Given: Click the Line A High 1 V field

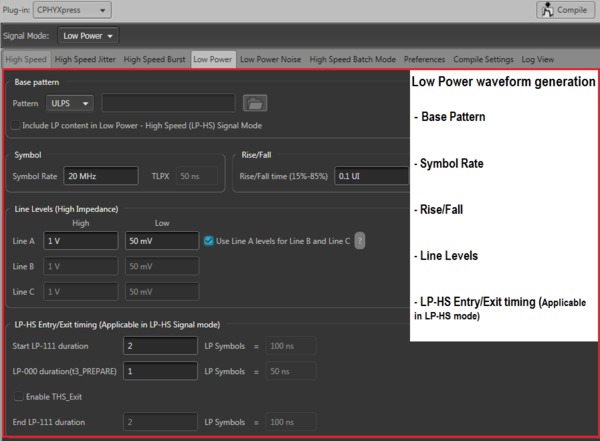Looking at the screenshot, I should coord(81,241).
